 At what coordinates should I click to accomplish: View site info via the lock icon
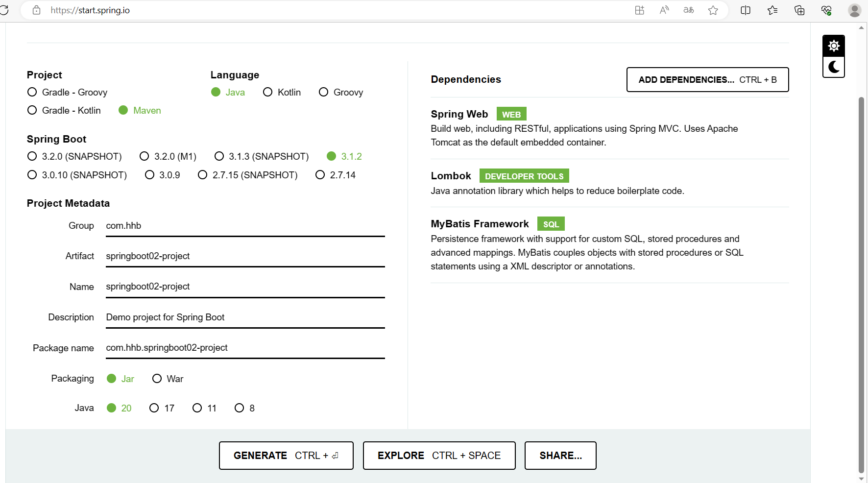pos(36,10)
